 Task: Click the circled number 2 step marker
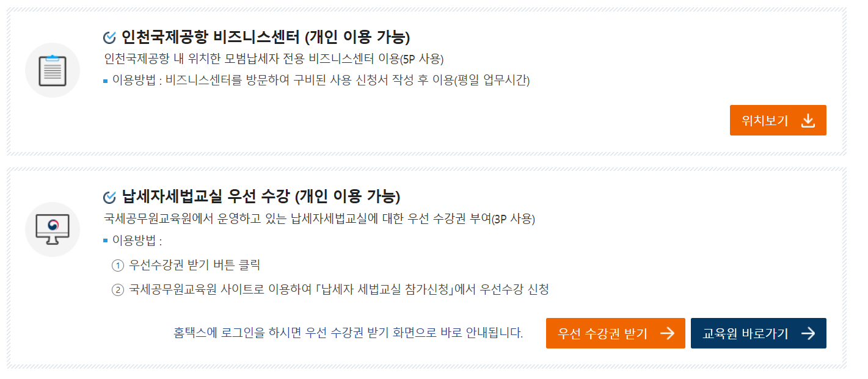click(x=118, y=289)
